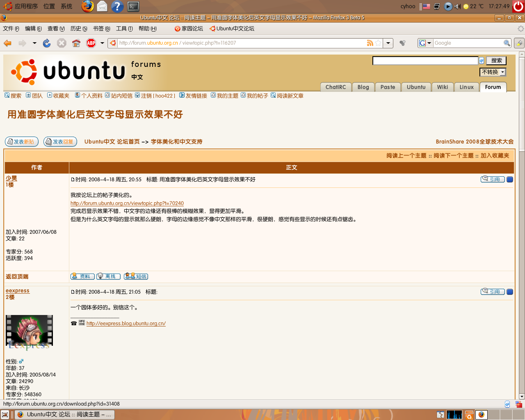Open the 应用程序 Applications panel menu

[x=21, y=6]
